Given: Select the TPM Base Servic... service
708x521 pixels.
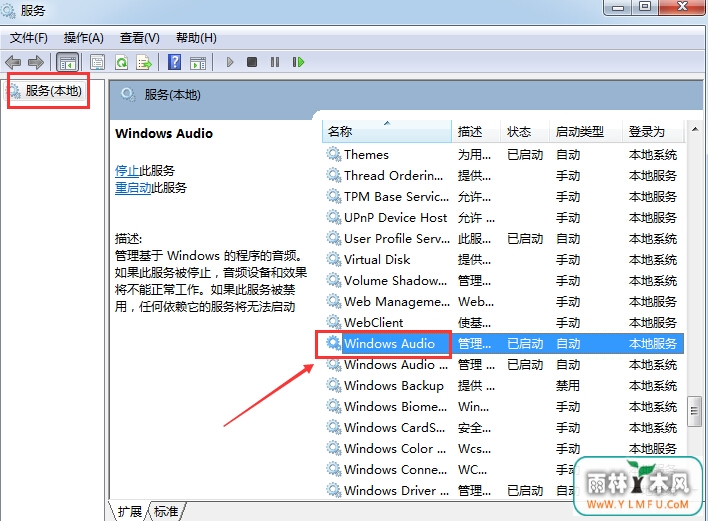Looking at the screenshot, I should pos(503,197).
